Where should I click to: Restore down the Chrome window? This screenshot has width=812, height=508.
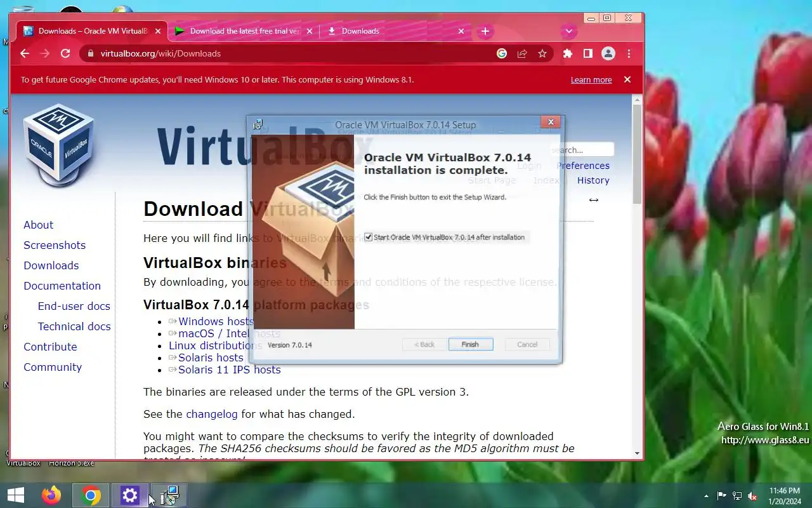click(607, 18)
